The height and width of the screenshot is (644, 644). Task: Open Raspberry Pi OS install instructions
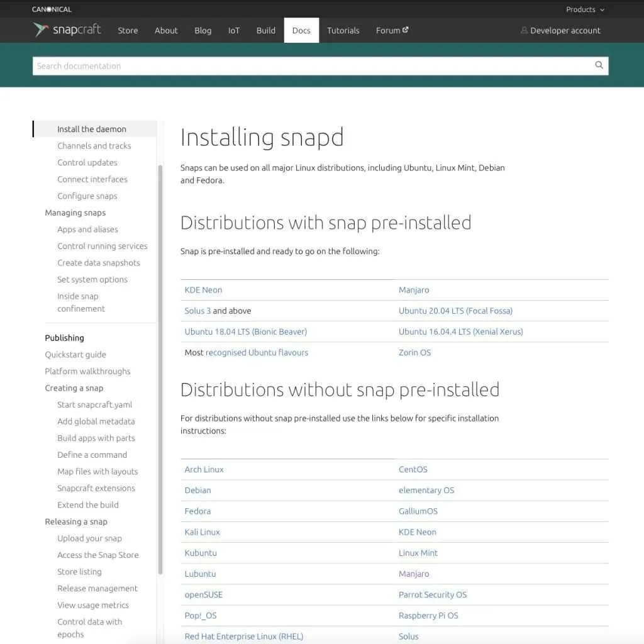pos(428,616)
